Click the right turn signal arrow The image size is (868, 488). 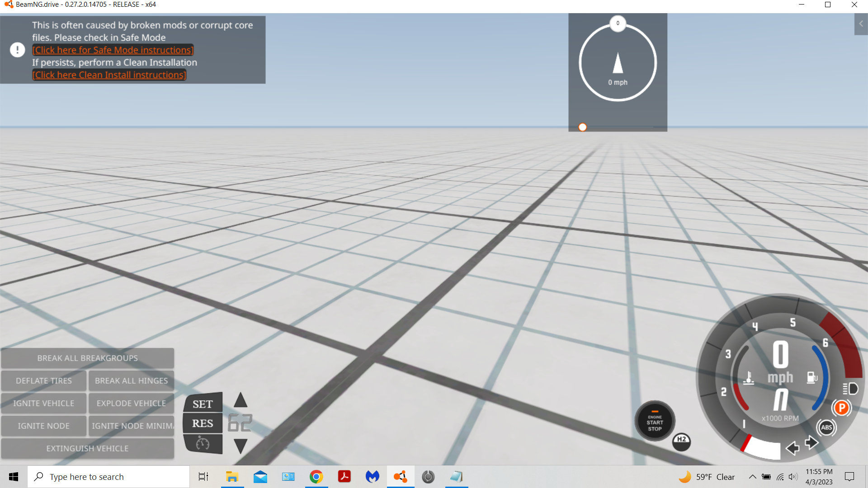coord(811,442)
